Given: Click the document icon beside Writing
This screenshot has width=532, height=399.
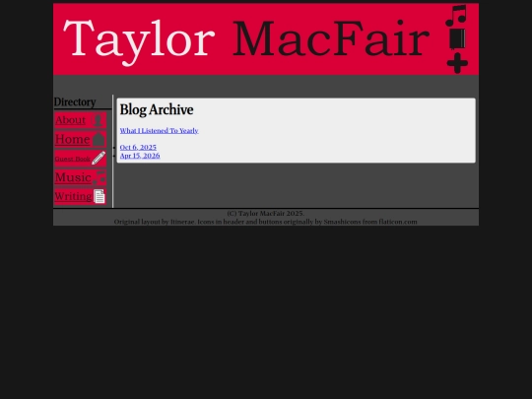Looking at the screenshot, I should click(100, 196).
